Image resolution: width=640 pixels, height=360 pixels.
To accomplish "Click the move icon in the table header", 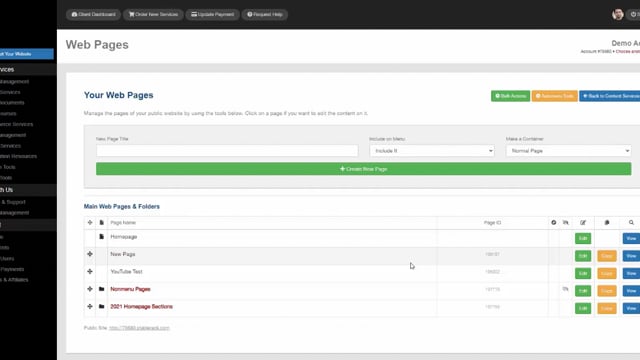I will (x=90, y=222).
